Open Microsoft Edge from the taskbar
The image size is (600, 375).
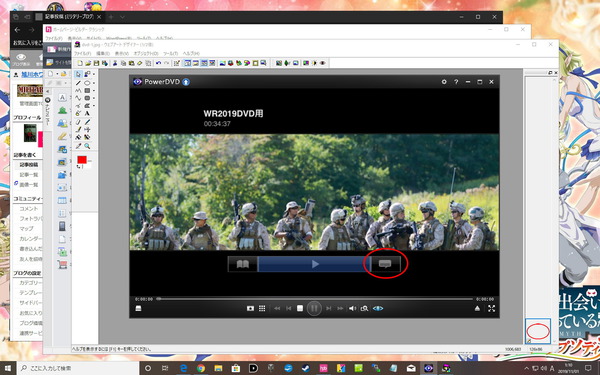coord(183,368)
